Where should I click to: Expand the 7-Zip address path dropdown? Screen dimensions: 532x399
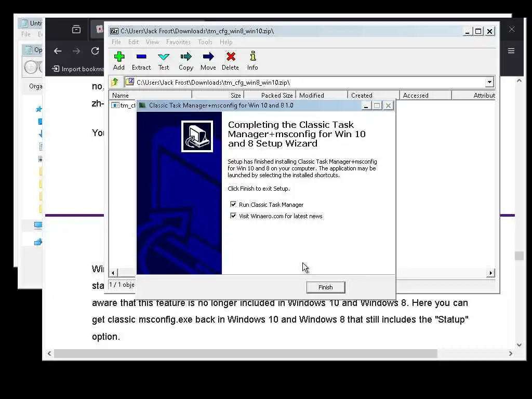pyautogui.click(x=489, y=82)
